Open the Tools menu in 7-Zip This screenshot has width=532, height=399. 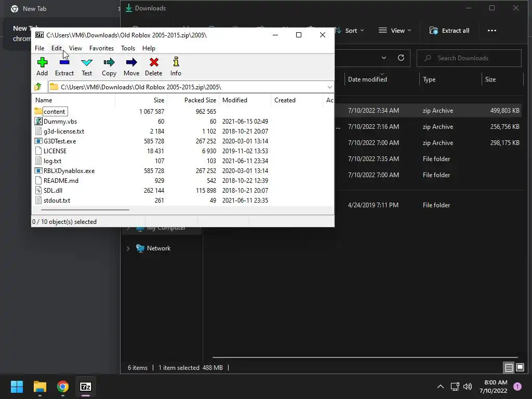tap(128, 48)
